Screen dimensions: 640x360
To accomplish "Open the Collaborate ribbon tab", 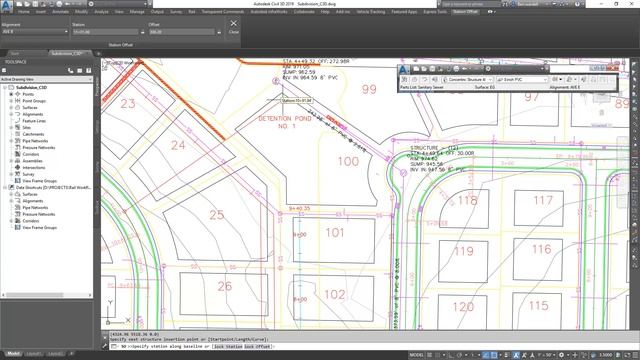I will [x=304, y=12].
